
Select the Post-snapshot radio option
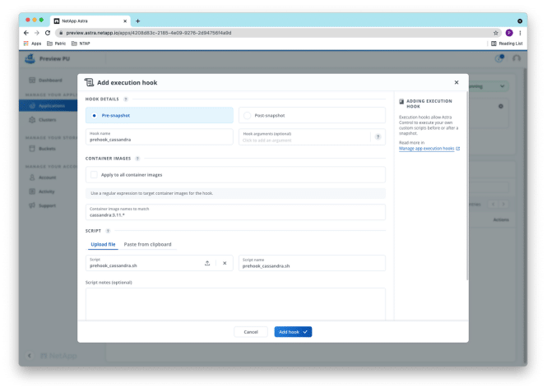pyautogui.click(x=312, y=115)
